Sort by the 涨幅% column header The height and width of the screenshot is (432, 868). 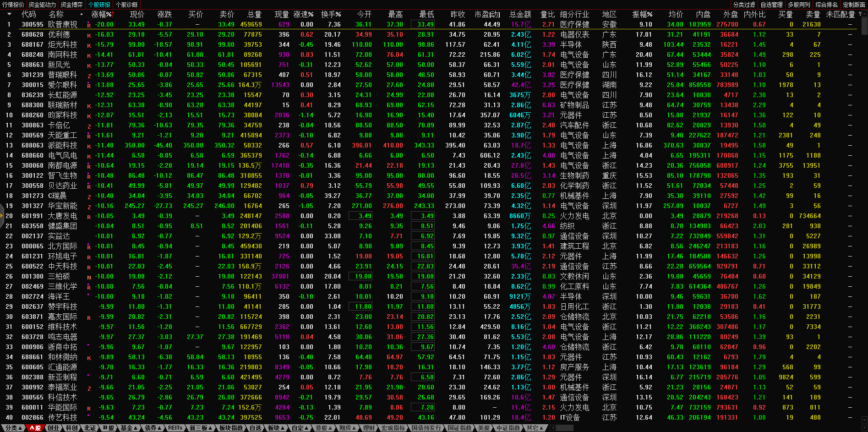[102, 14]
